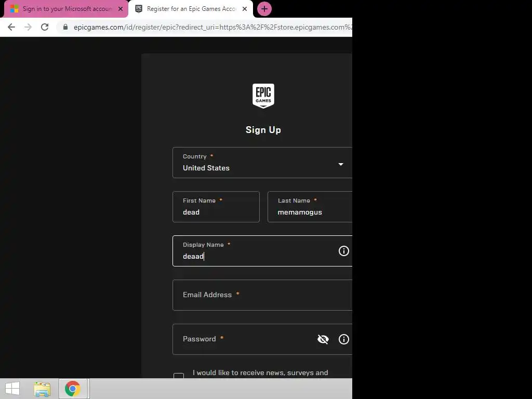Open File Explorer from taskbar

click(42, 389)
